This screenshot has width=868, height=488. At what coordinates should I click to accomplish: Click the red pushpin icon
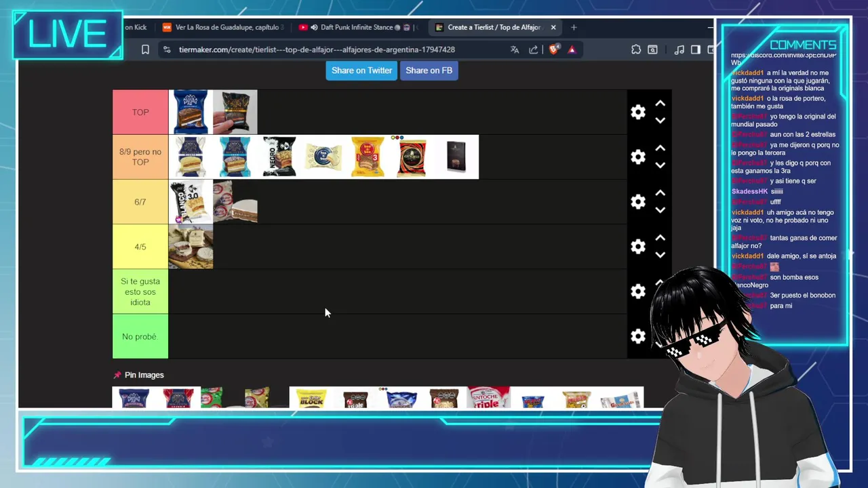117,375
